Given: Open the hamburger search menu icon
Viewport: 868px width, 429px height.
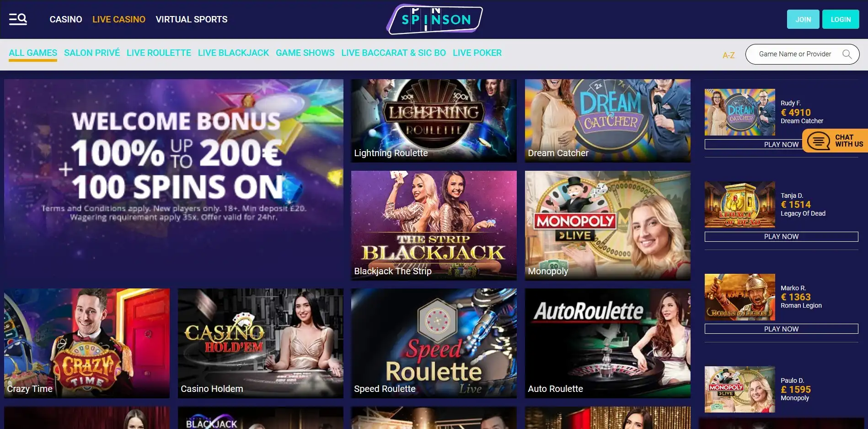Looking at the screenshot, I should pyautogui.click(x=18, y=19).
